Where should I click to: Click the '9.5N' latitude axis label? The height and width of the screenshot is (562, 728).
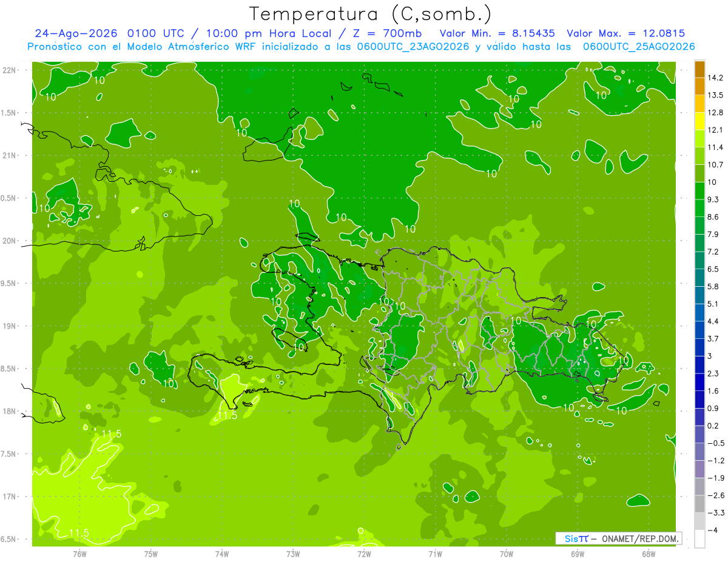pos(9,284)
